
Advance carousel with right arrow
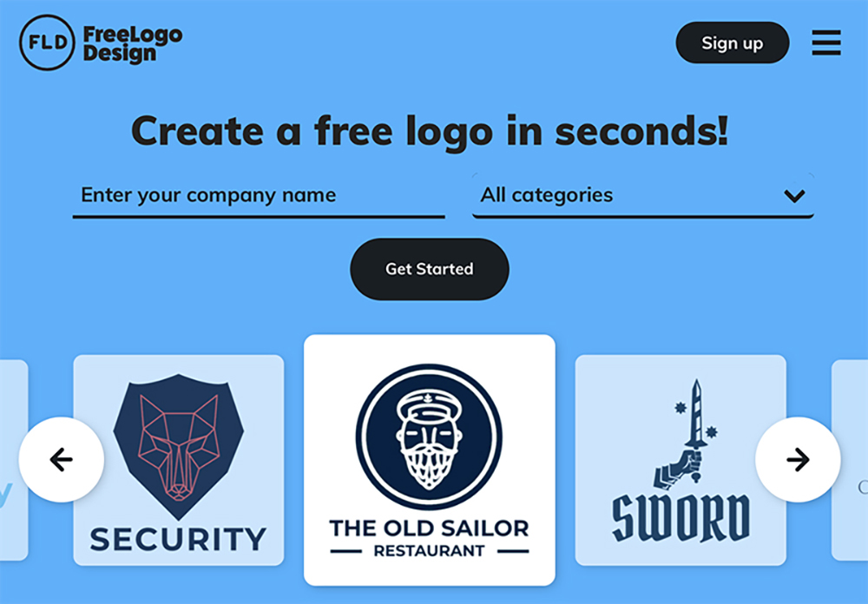tap(798, 459)
